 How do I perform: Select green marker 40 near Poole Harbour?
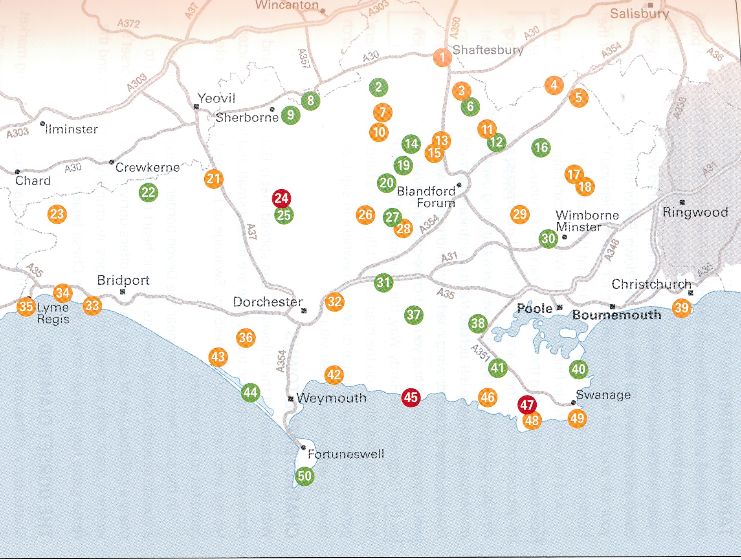point(578,369)
